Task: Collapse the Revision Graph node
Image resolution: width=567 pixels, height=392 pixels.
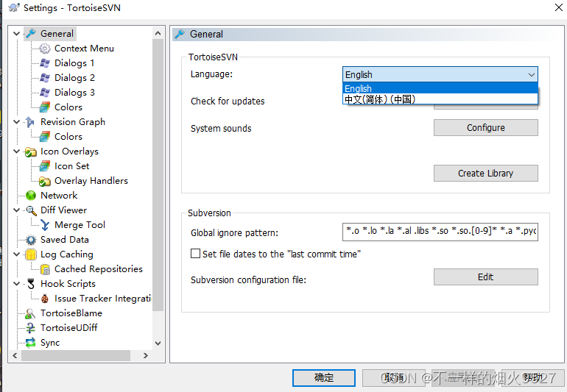Action: click(16, 122)
